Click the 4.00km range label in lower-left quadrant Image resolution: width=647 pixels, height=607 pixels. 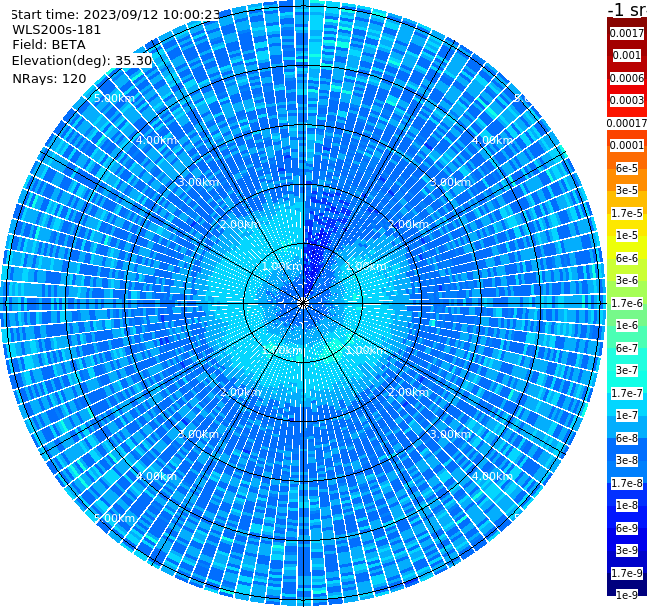pos(156,476)
